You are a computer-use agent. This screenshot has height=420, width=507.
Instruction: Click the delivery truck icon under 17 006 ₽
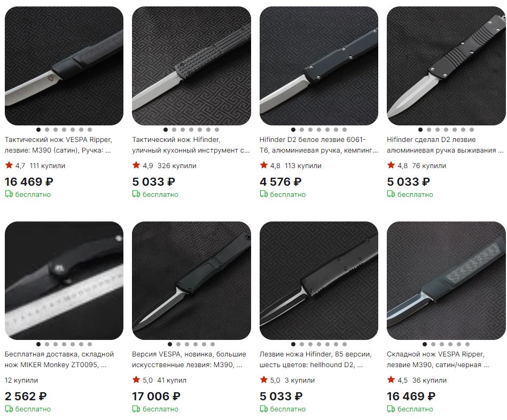136,409
